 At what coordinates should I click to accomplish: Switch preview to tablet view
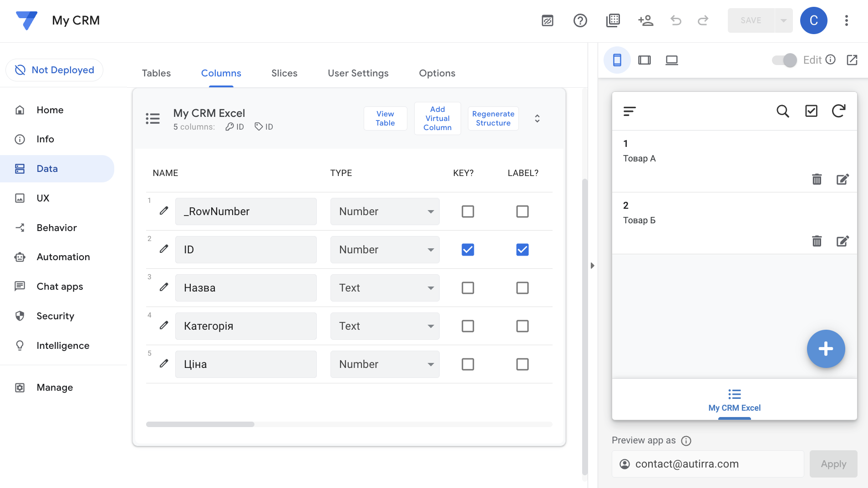pyautogui.click(x=644, y=60)
